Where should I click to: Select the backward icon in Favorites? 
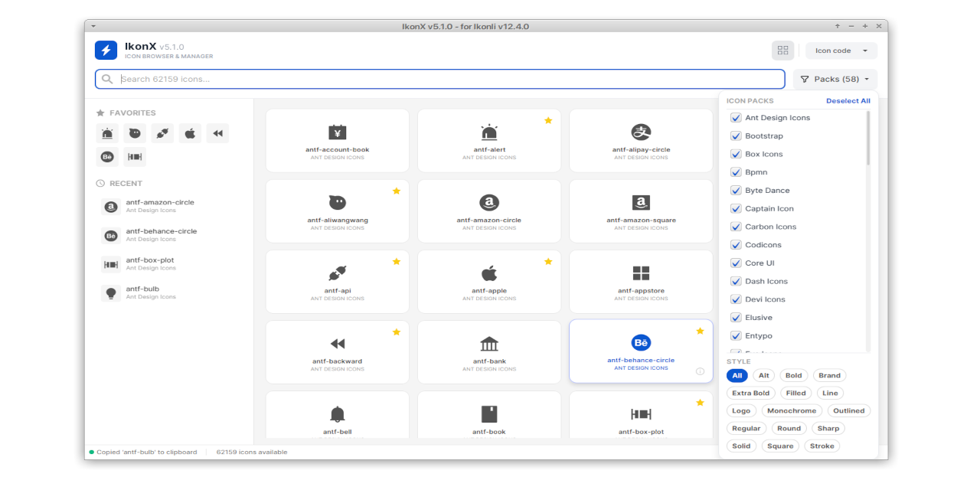(217, 133)
